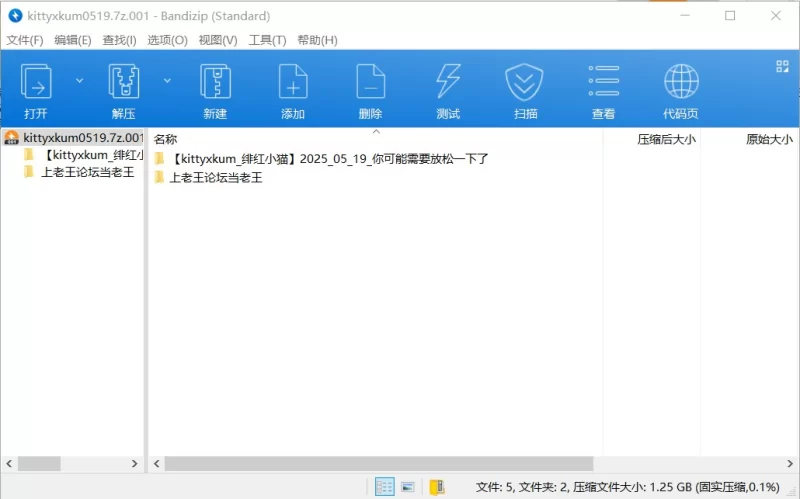
Task: Open the 编辑(E) menu
Action: pos(72,40)
